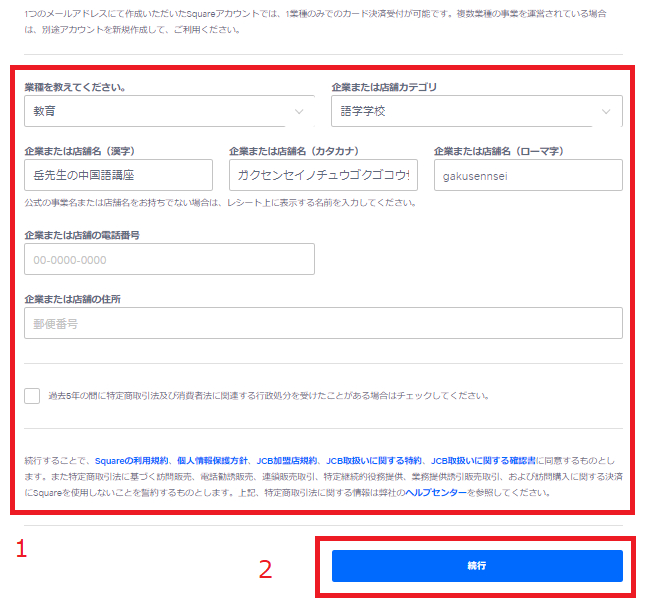This screenshot has height=601, width=665.
Task: Open the ヘルプセンター link
Action: coord(436,493)
